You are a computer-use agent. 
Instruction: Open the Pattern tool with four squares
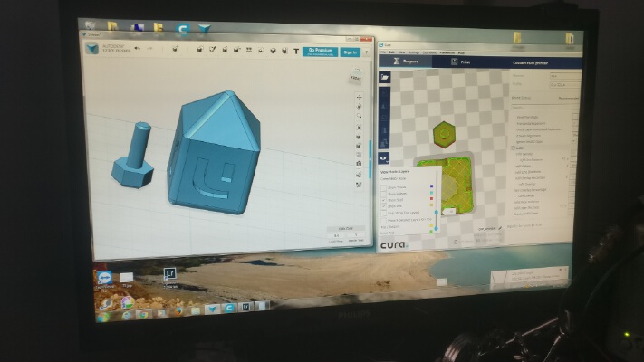249,50
